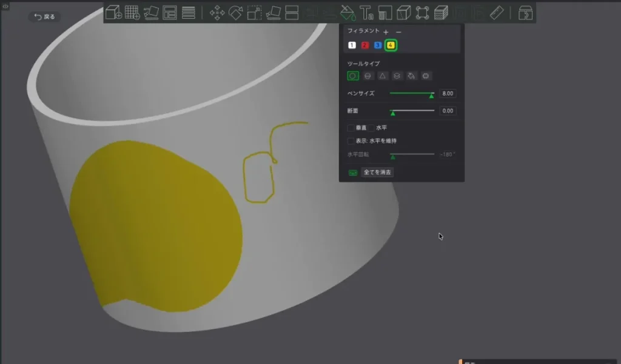Toggle the color painting bucket tool
Screen dimensions: 621x364
click(x=347, y=13)
